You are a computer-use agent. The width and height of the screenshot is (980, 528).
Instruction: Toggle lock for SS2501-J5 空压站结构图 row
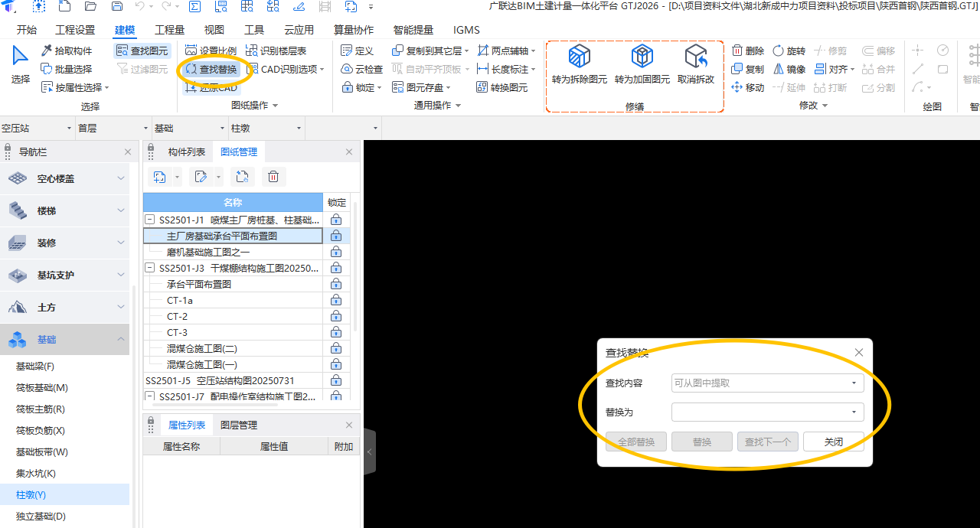(336, 380)
